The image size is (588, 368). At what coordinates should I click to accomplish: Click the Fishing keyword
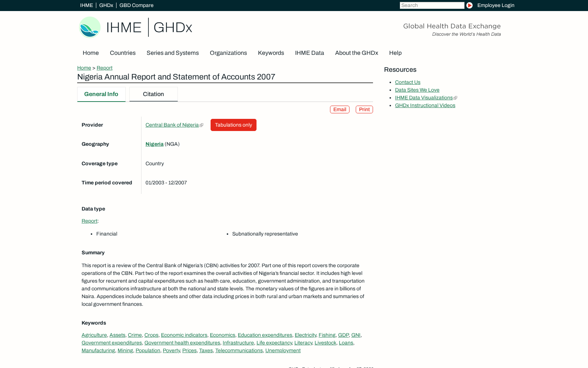(327, 335)
